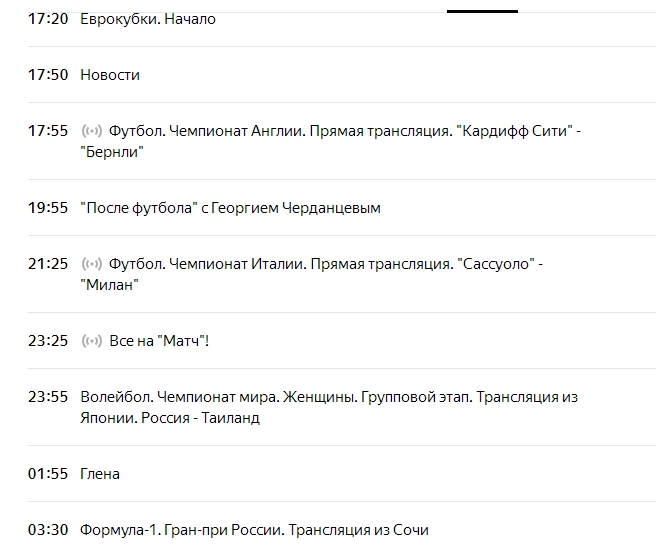Image resolution: width=665 pixels, height=551 pixels.
Task: Click live broadcast icon beside England championship football
Action: [92, 131]
